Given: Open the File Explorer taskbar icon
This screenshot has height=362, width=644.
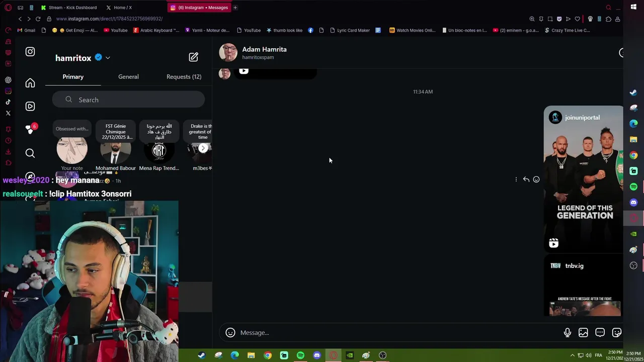Looking at the screenshot, I should coord(251,355).
